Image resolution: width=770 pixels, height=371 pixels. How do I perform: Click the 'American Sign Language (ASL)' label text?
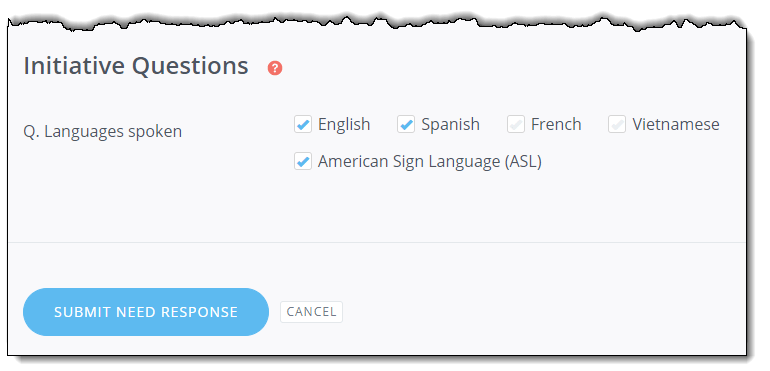430,161
